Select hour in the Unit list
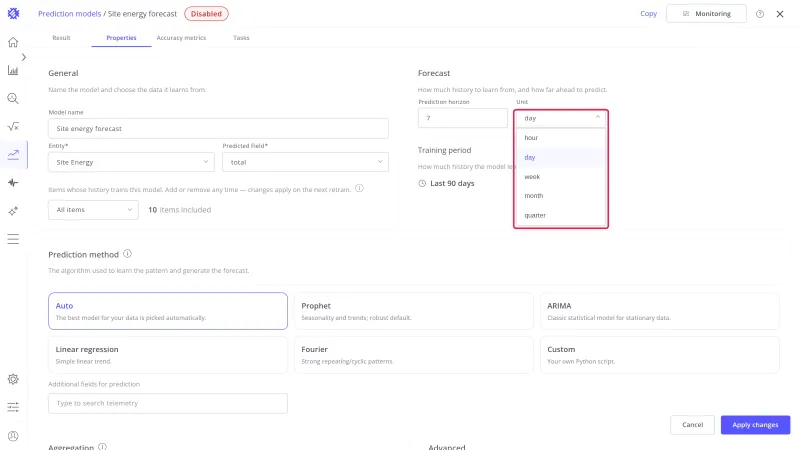The height and width of the screenshot is (450, 800). (x=561, y=138)
